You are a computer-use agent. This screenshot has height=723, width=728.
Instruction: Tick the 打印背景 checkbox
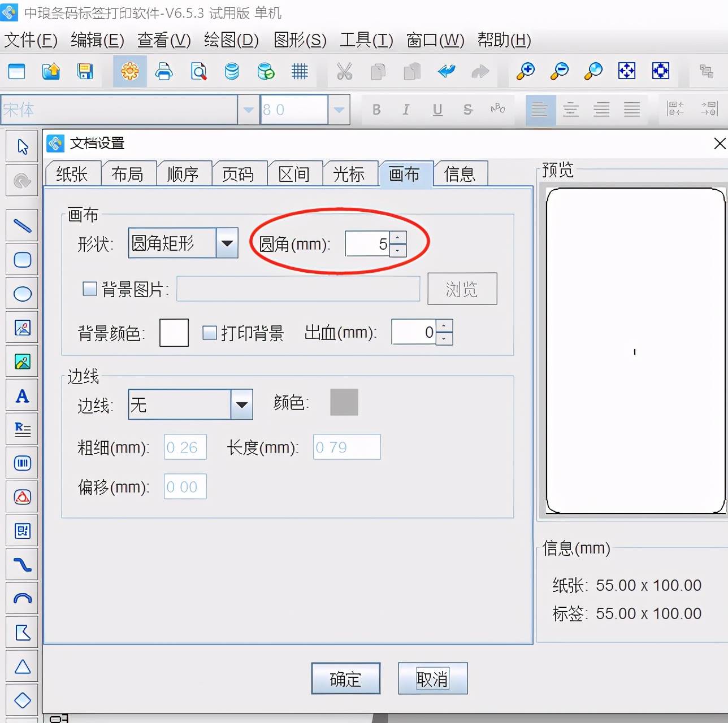[210, 333]
